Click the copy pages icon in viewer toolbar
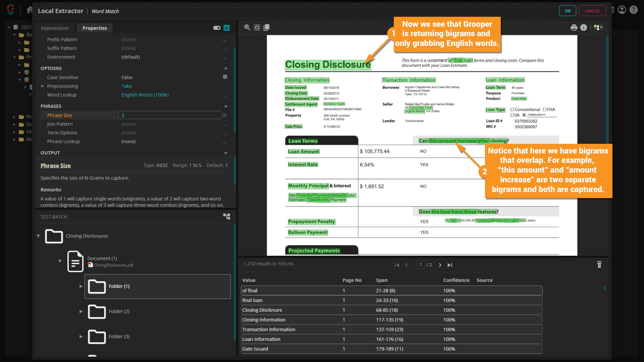644x362 pixels. (x=267, y=27)
